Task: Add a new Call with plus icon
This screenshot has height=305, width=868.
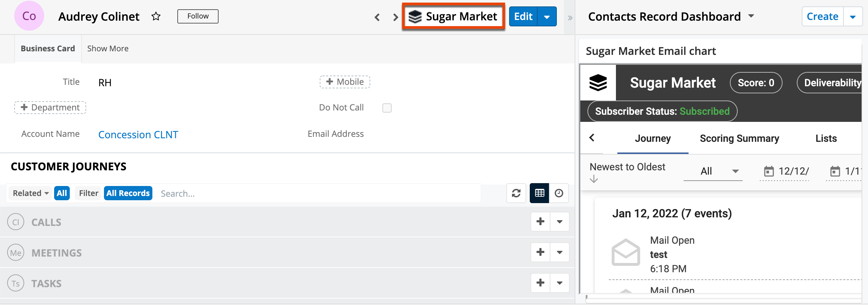Action: click(x=540, y=222)
